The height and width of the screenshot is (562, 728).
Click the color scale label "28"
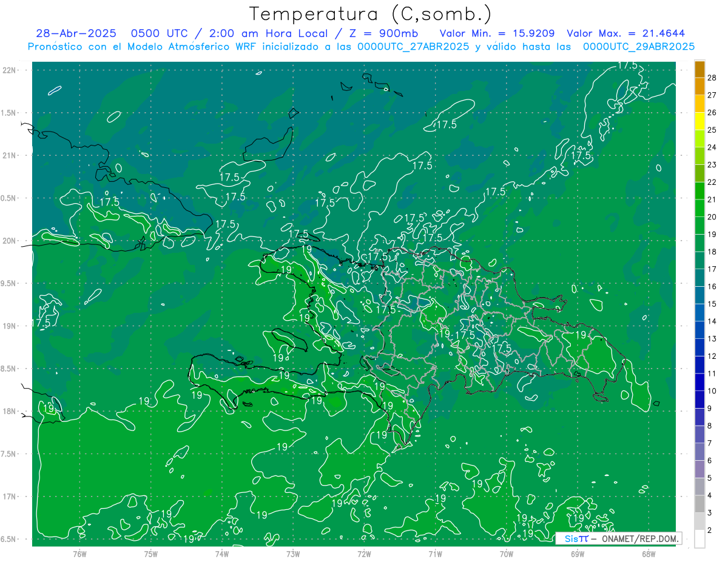point(712,78)
